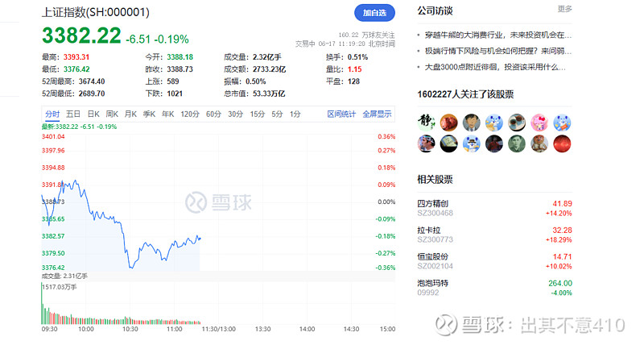The height and width of the screenshot is (345, 644).
Task: Click the 换手 value 0.51%
Action: coord(357,57)
